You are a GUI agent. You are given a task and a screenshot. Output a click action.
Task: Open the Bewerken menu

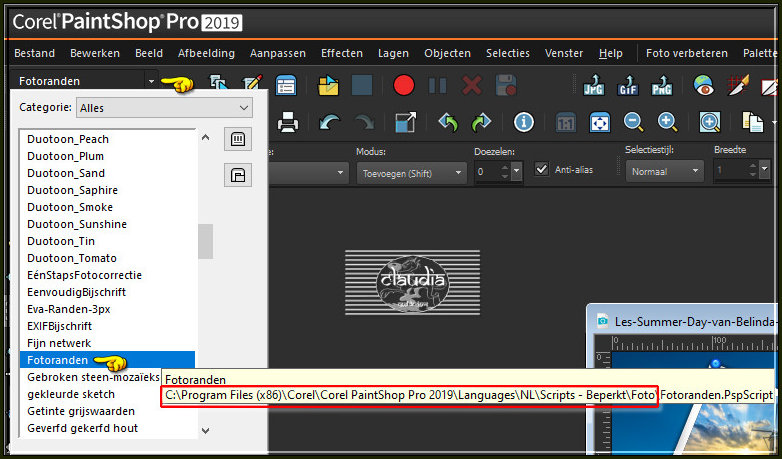click(x=95, y=53)
